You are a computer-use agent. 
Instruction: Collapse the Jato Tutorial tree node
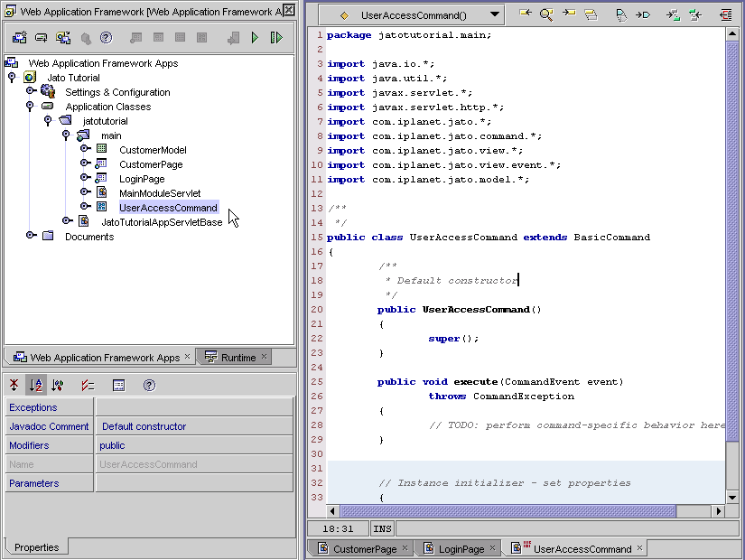tap(13, 77)
